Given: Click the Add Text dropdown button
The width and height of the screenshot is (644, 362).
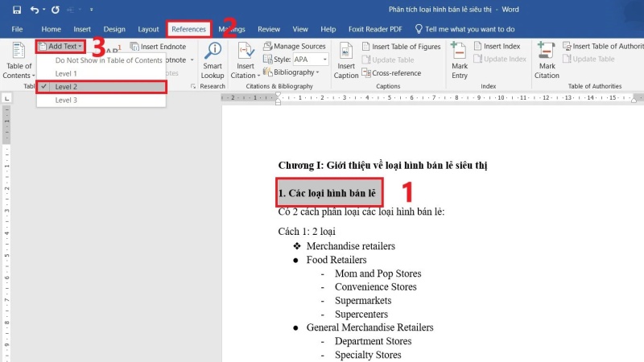Looking at the screenshot, I should click(61, 47).
